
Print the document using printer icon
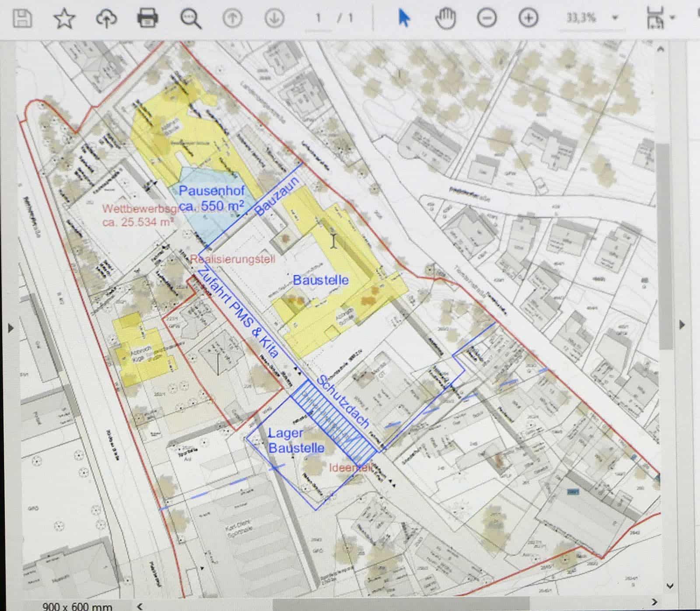click(147, 18)
